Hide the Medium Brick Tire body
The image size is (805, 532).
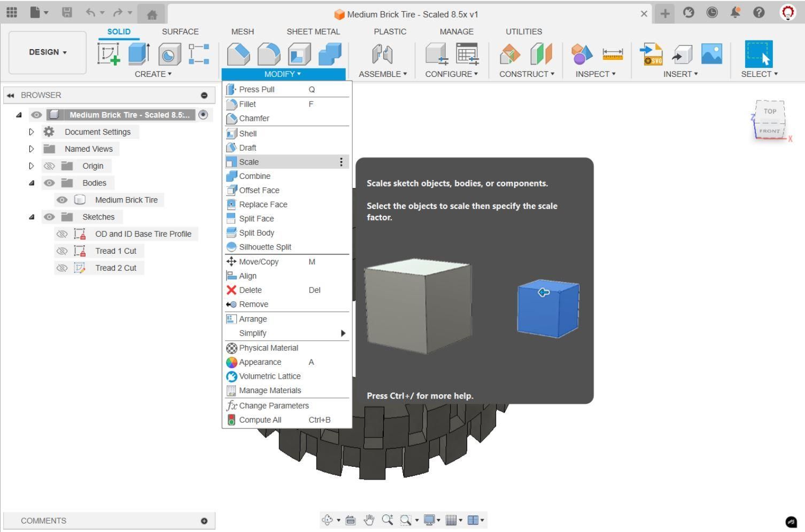click(x=62, y=200)
